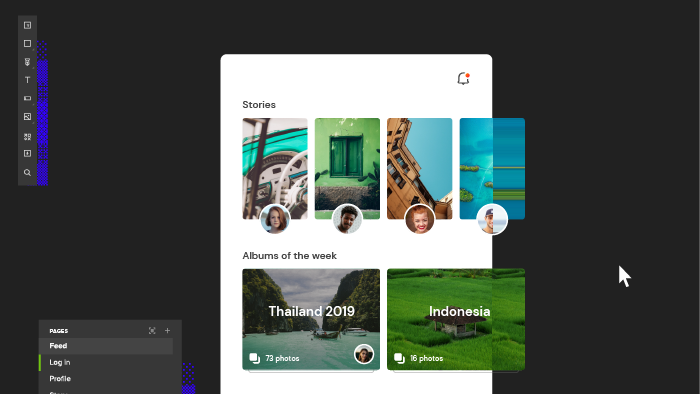Select the Rectangle shape tool
Image resolution: width=700 pixels, height=394 pixels.
point(27,44)
